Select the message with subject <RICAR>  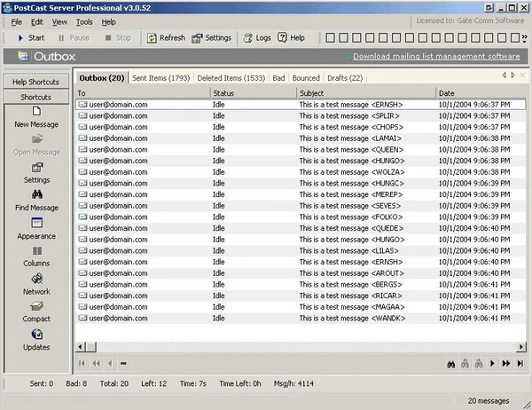coord(301,296)
